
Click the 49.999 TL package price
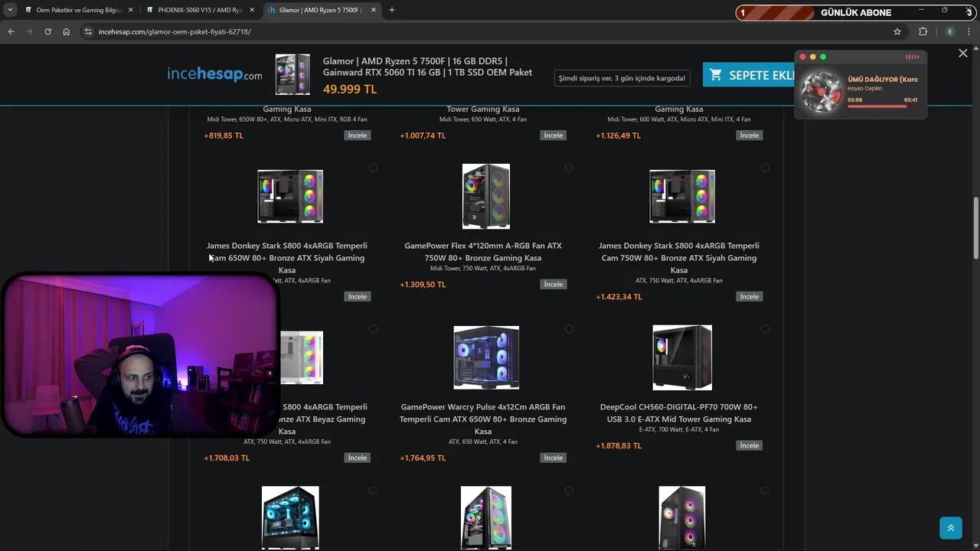click(350, 89)
